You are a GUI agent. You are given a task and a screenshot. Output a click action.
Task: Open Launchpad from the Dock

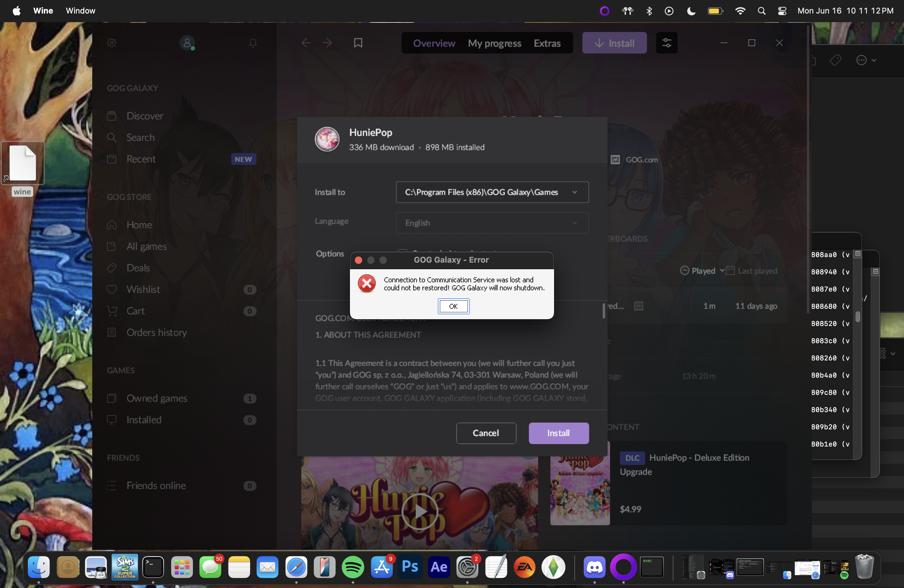tap(181, 567)
